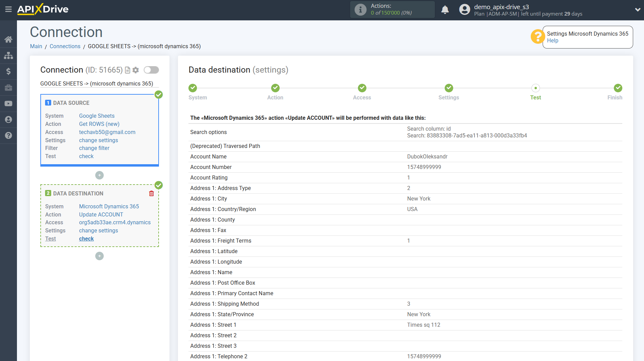Screen dimensions: 644x361
Task: Click the Data Destination green checkmark
Action: [159, 185]
